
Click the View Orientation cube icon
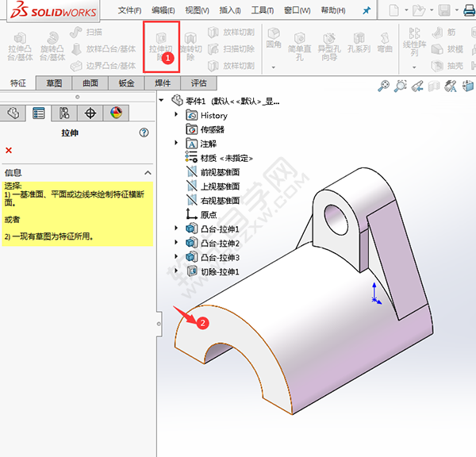click(468, 86)
